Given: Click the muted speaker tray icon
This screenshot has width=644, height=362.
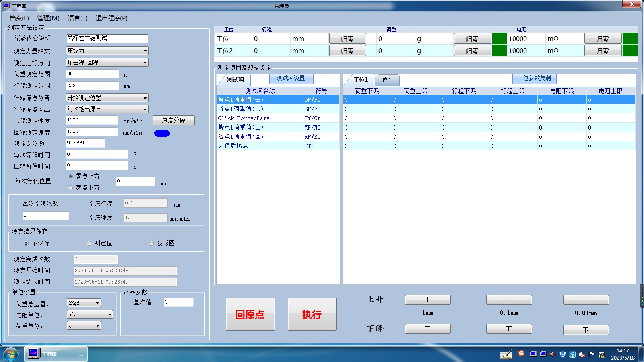Looking at the screenshot, I should 582,354.
